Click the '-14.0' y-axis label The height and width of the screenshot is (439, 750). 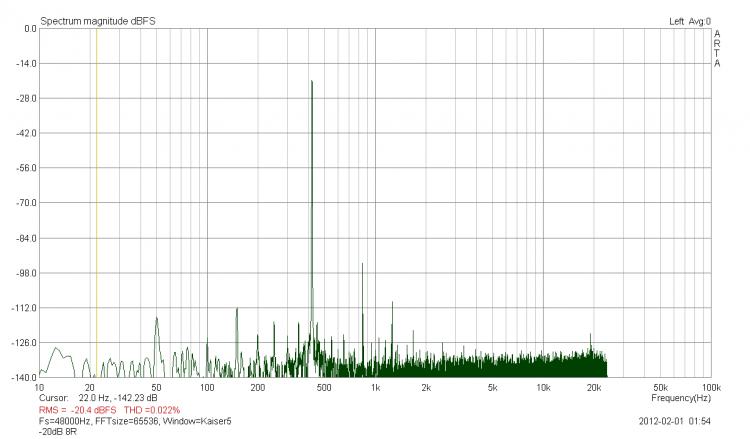click(26, 64)
